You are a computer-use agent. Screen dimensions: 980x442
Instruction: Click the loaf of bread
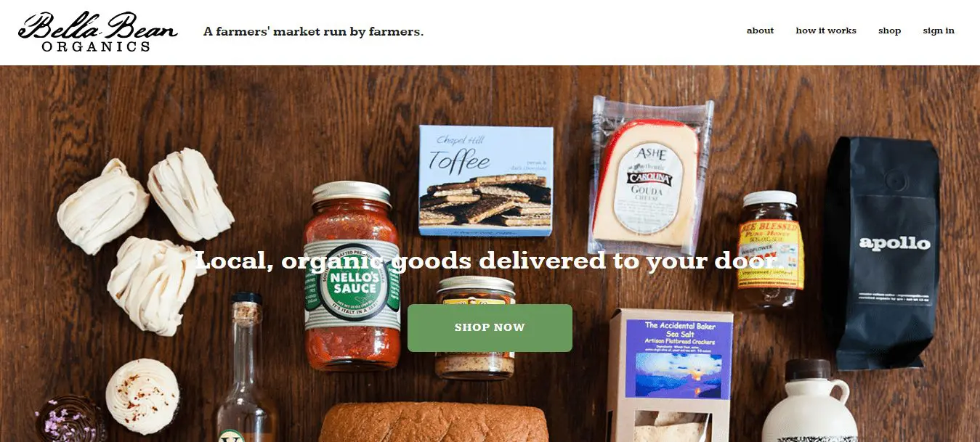pos(434,422)
